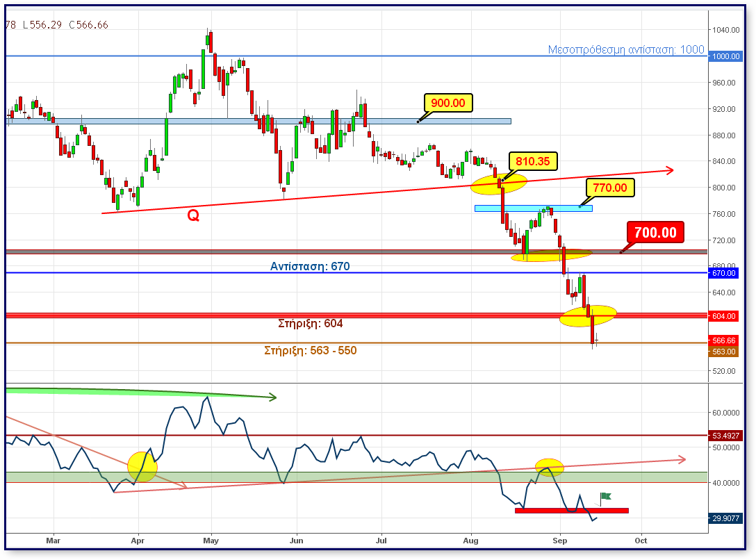Click the 'Mar' label on the time axis
This screenshot has width=756, height=560.
(53, 541)
